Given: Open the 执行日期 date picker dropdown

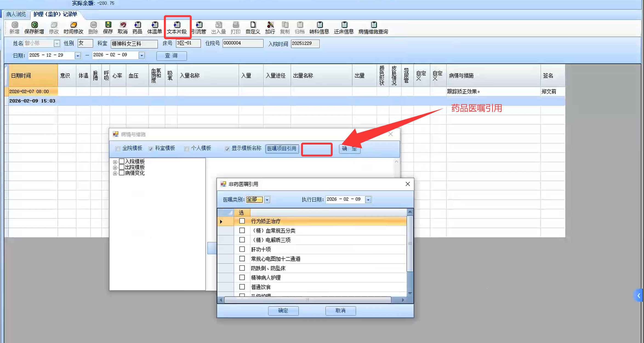Looking at the screenshot, I should click(368, 200).
